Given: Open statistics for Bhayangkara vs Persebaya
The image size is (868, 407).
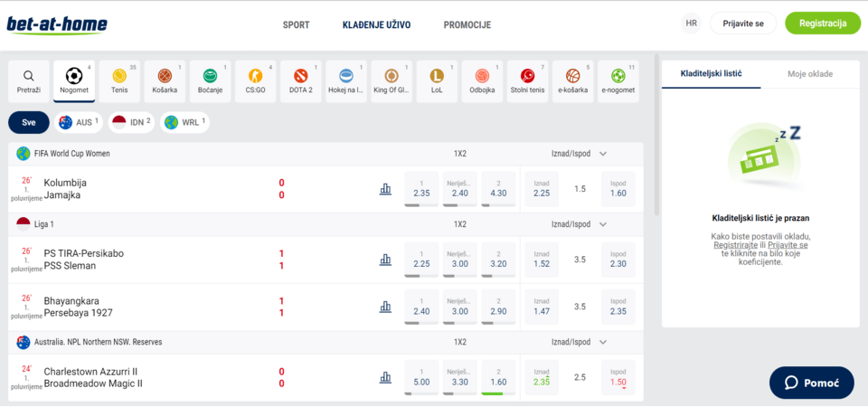Looking at the screenshot, I should click(x=385, y=307).
